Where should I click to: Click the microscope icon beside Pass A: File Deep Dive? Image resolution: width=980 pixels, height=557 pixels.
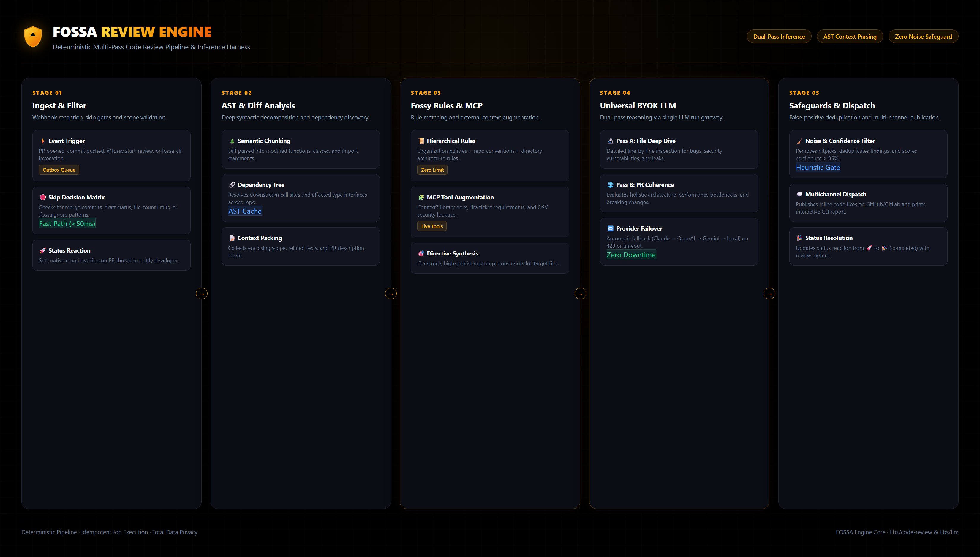click(x=610, y=141)
